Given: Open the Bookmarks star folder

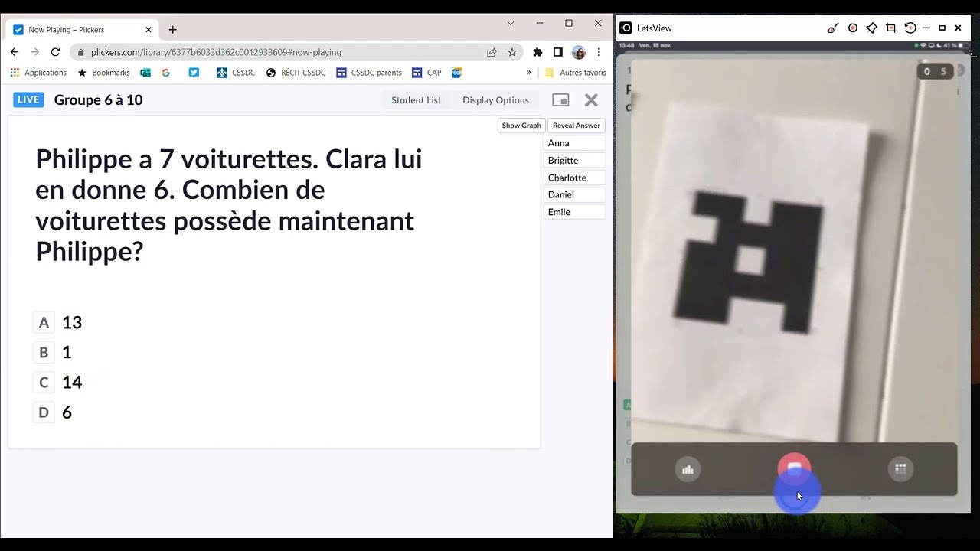Looking at the screenshot, I should click(104, 73).
